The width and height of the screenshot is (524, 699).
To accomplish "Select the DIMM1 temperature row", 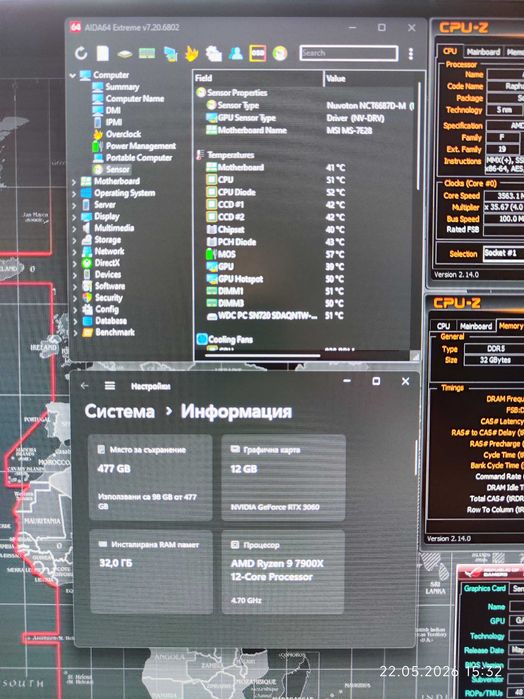I will pyautogui.click(x=308, y=291).
